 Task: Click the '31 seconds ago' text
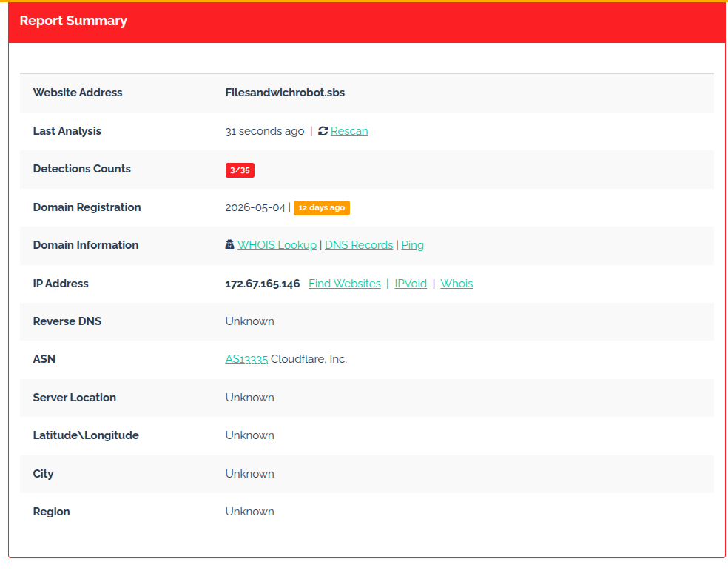[x=265, y=131]
